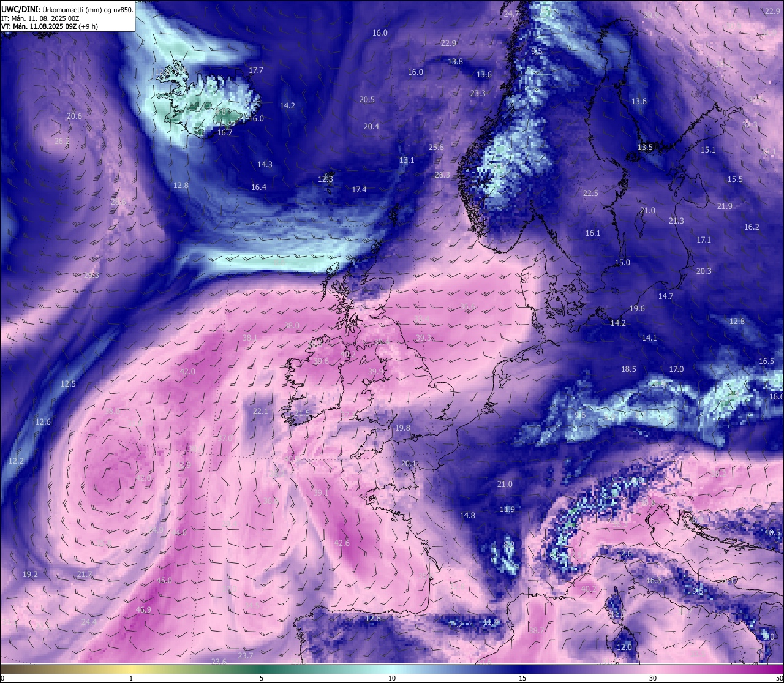Click the 14.8 value over France
Image resolution: width=784 pixels, height=683 pixels.
[467, 516]
